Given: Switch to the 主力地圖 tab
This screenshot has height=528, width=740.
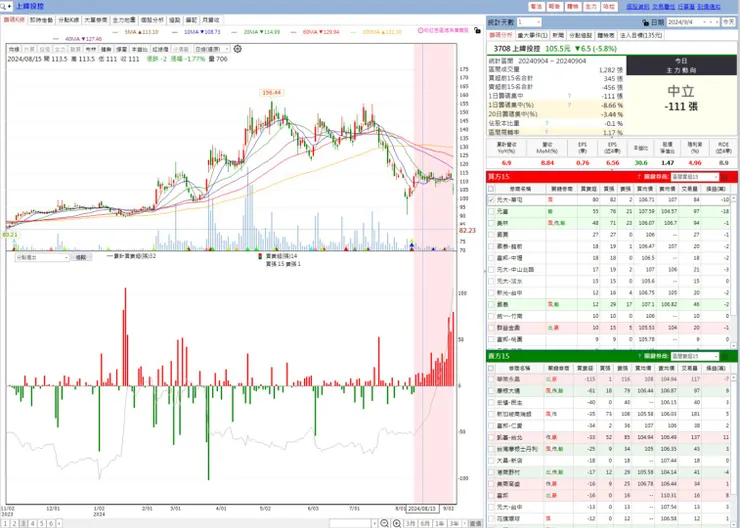Looking at the screenshot, I should [x=124, y=20].
